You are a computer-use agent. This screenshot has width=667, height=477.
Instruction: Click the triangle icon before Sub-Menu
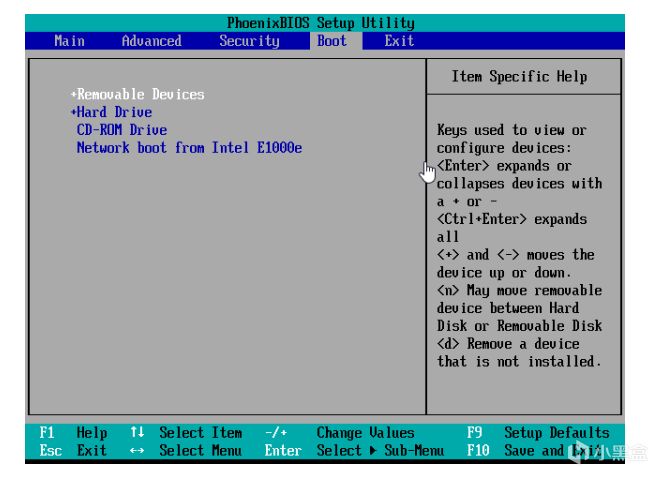click(x=373, y=451)
